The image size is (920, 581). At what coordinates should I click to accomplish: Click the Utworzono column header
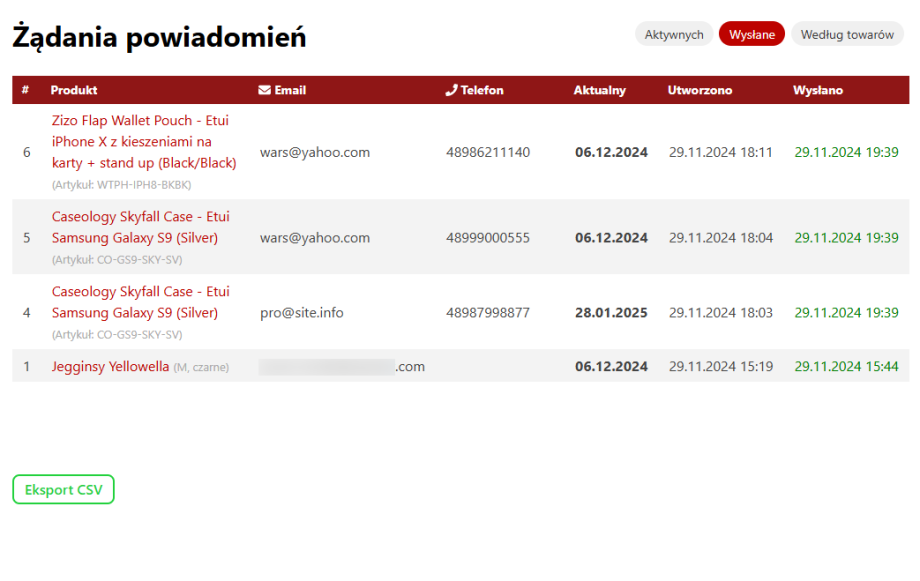pyautogui.click(x=699, y=90)
